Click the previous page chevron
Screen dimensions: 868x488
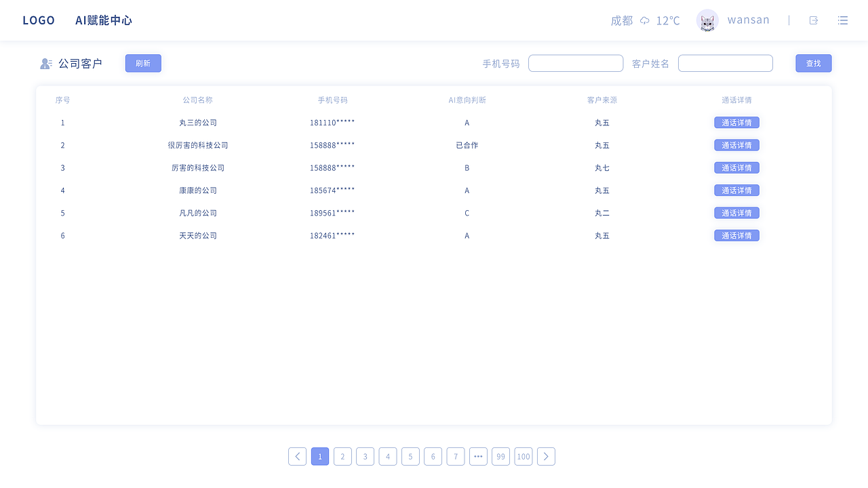coord(297,456)
